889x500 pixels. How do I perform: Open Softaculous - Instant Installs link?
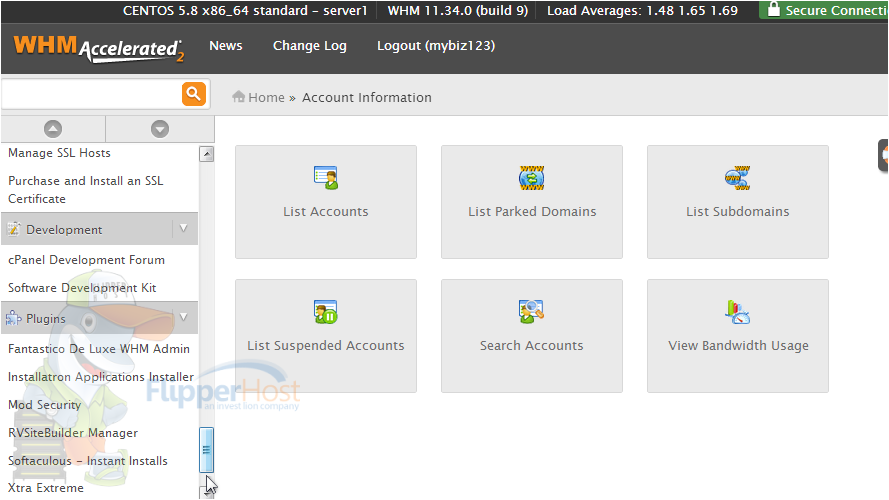pos(87,460)
